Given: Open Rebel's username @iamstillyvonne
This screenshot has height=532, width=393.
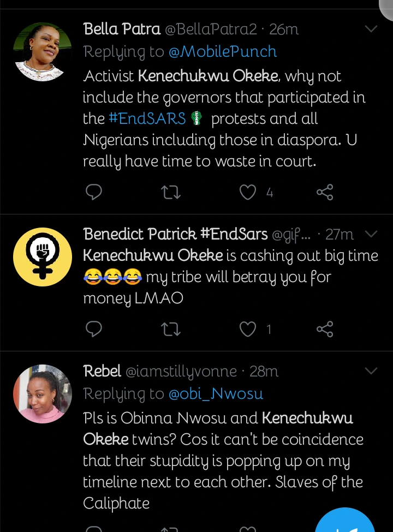Looking at the screenshot, I should pyautogui.click(x=181, y=372).
